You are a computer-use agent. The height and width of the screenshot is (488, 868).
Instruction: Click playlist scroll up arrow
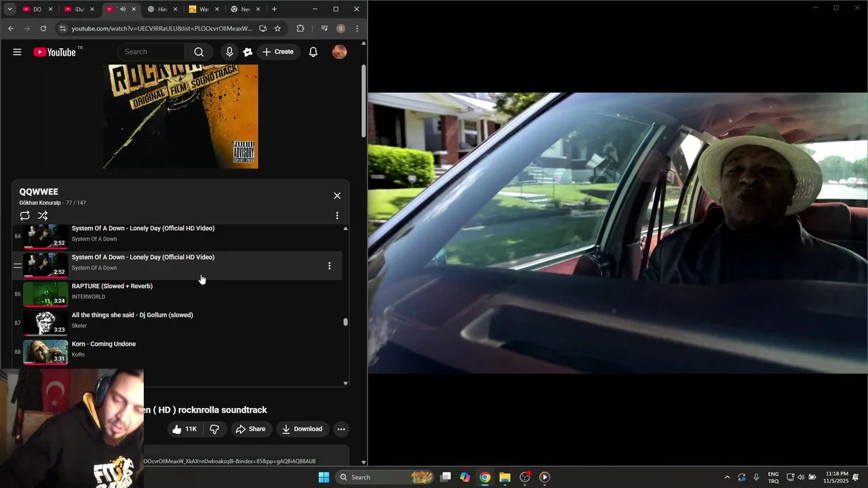pyautogui.click(x=346, y=229)
